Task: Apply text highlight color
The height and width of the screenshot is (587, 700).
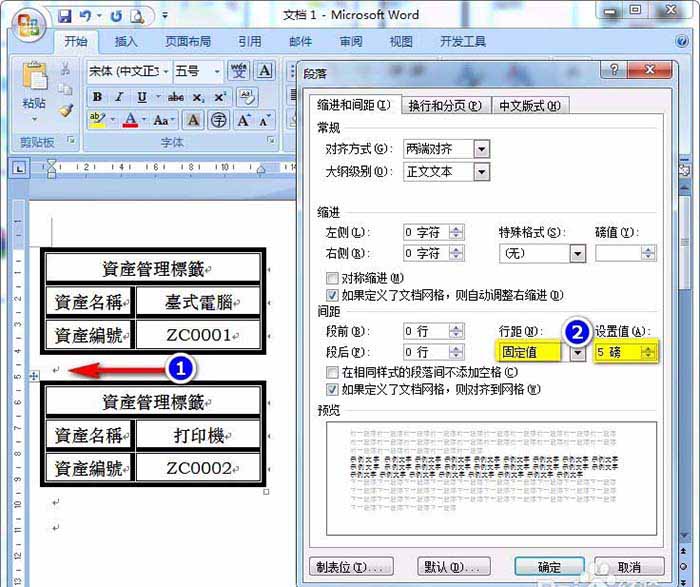Action: [97, 120]
